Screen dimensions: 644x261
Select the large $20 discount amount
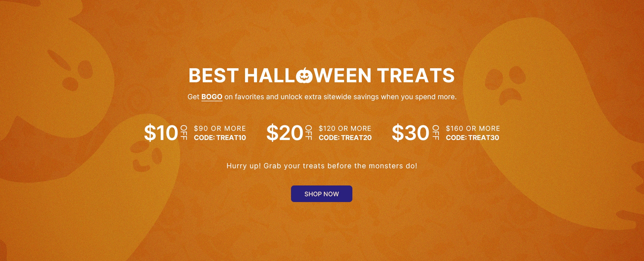(285, 133)
